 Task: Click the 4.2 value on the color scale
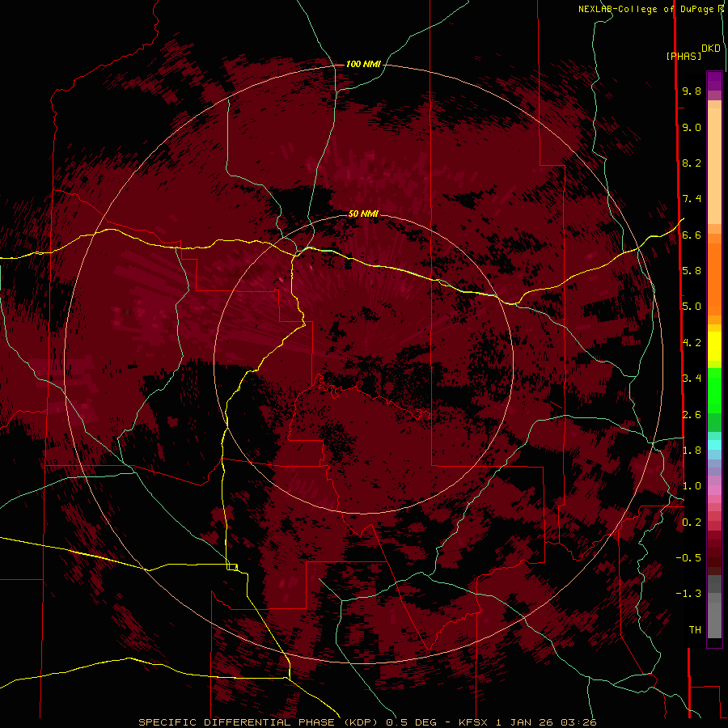692,343
